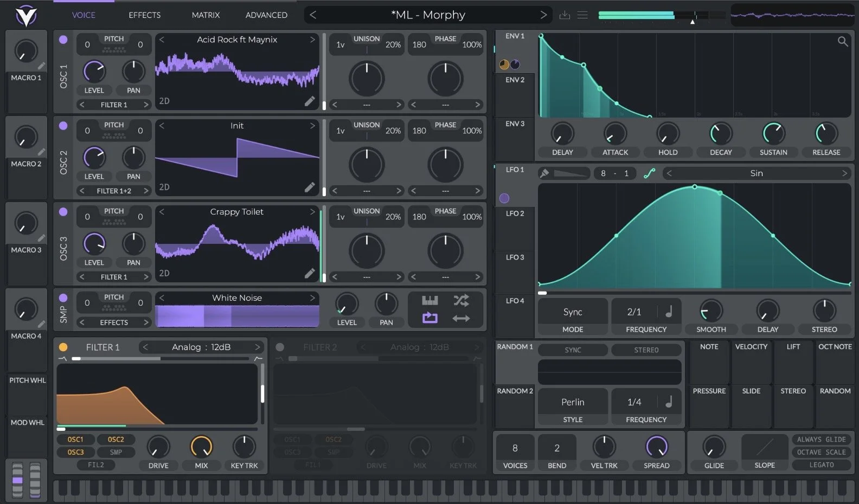Toggle the sample loop icon
Screen dimensions: 859x504
click(x=430, y=318)
